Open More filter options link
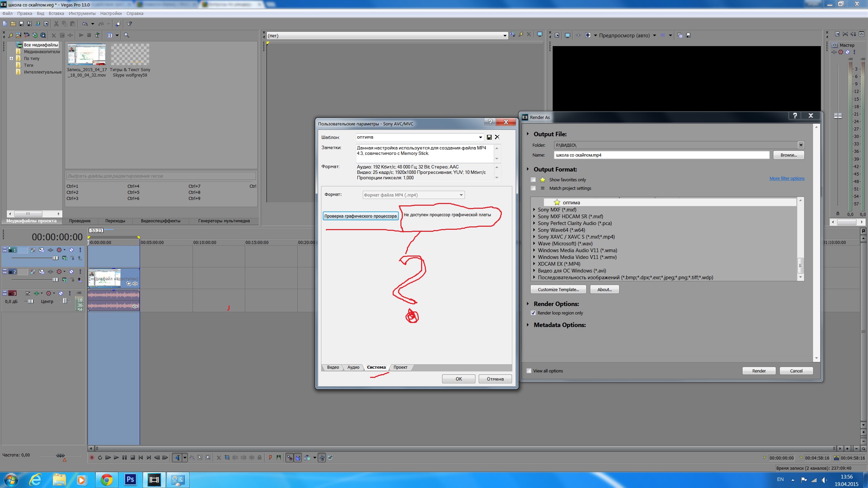868x488 pixels. (787, 179)
